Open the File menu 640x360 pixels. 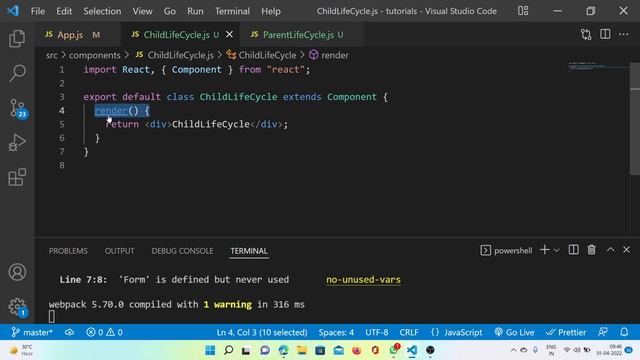coord(38,11)
